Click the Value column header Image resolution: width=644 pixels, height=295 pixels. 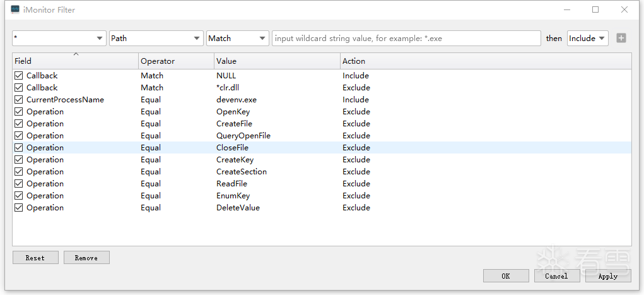tap(277, 61)
